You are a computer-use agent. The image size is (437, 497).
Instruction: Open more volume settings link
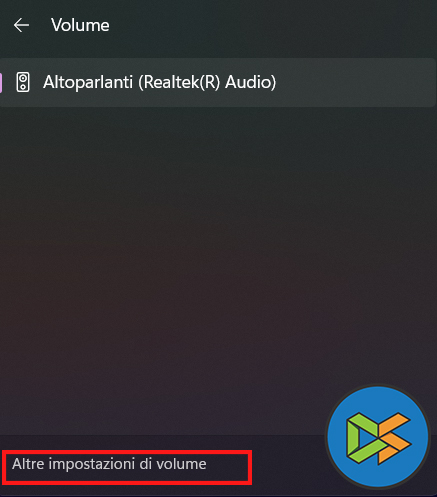(109, 464)
